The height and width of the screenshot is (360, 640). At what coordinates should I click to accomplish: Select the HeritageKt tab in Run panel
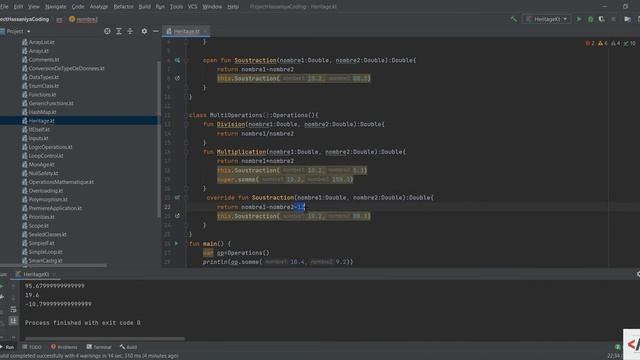click(x=36, y=274)
